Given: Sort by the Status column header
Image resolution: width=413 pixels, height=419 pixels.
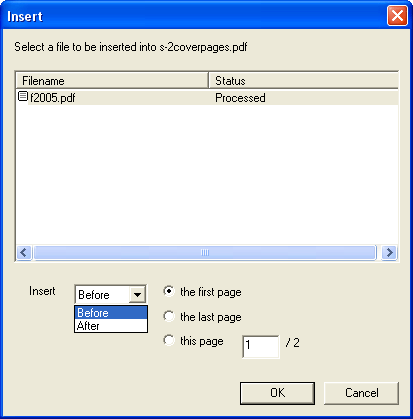Looking at the screenshot, I should (303, 81).
